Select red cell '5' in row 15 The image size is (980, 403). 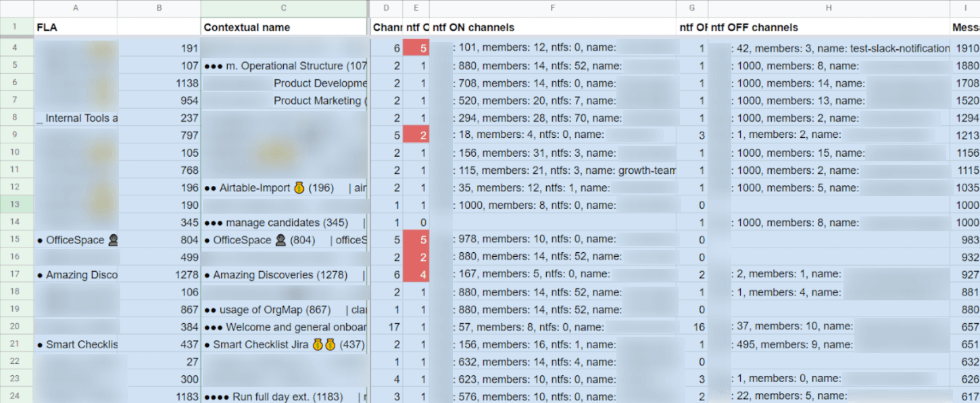416,240
